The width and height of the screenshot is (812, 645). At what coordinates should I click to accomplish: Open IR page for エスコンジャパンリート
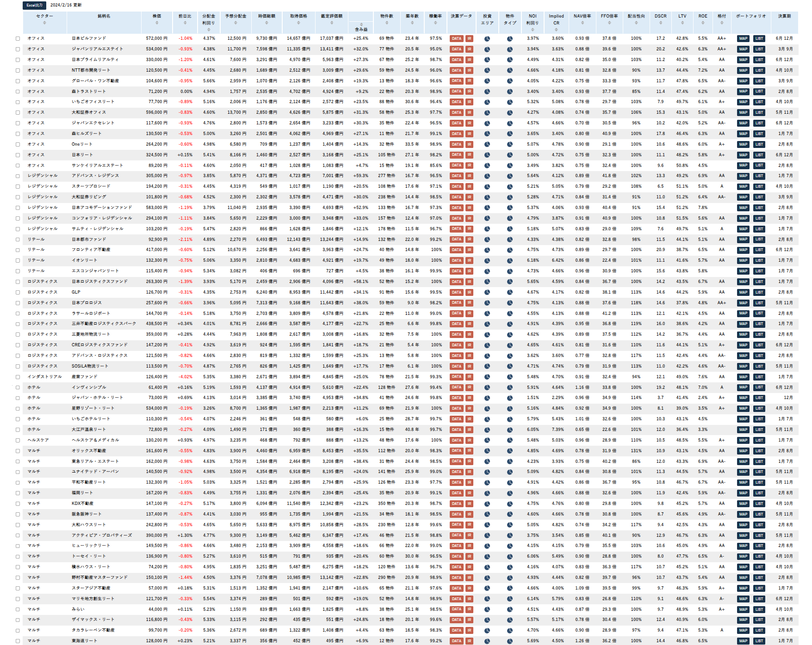(469, 271)
